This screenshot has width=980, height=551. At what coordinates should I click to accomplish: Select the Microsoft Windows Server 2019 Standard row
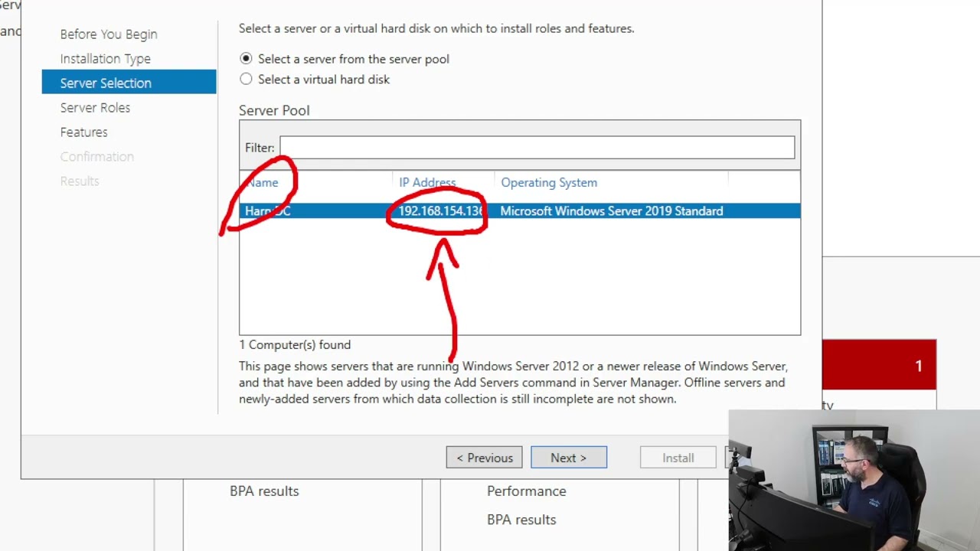point(520,211)
